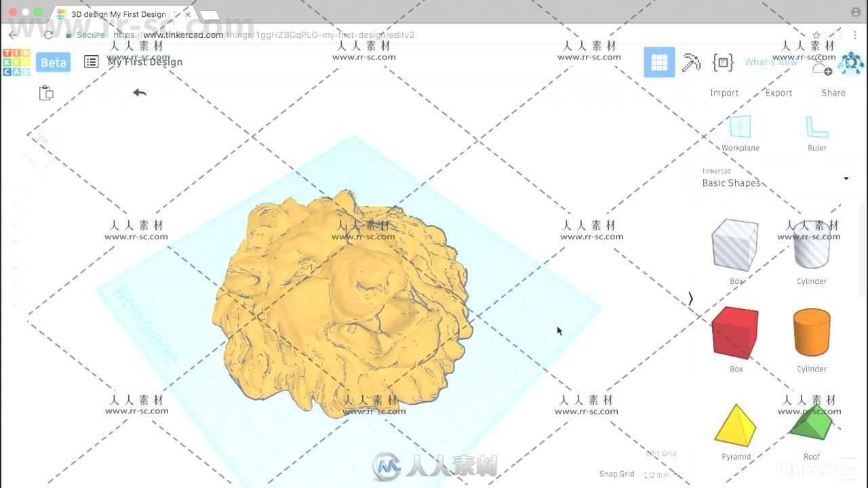Select the lion head model

point(342,304)
